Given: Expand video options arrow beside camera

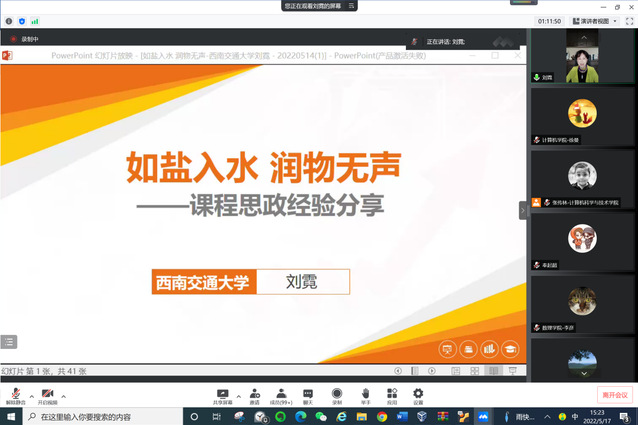Looking at the screenshot, I should pos(63,394).
